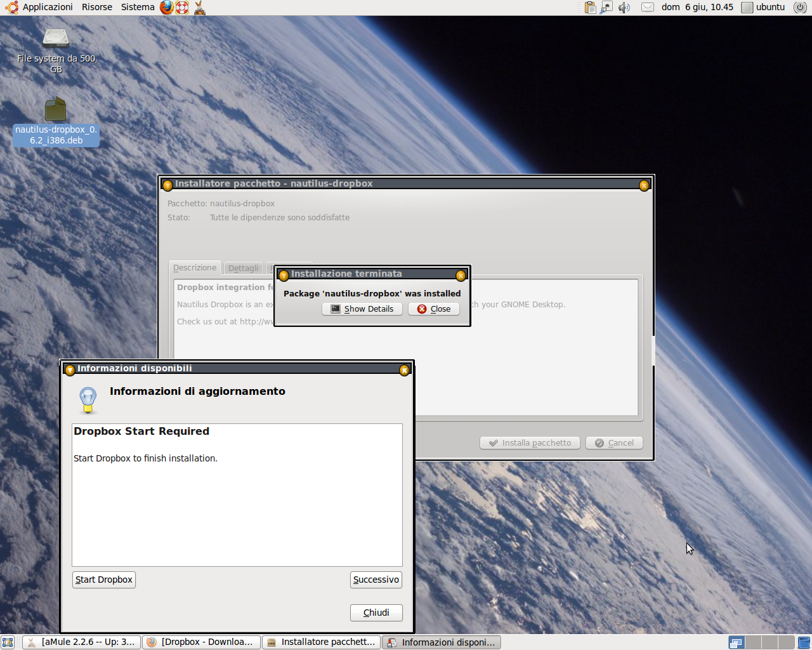The image size is (812, 650).
Task: Click the Successivo button
Action: (376, 580)
